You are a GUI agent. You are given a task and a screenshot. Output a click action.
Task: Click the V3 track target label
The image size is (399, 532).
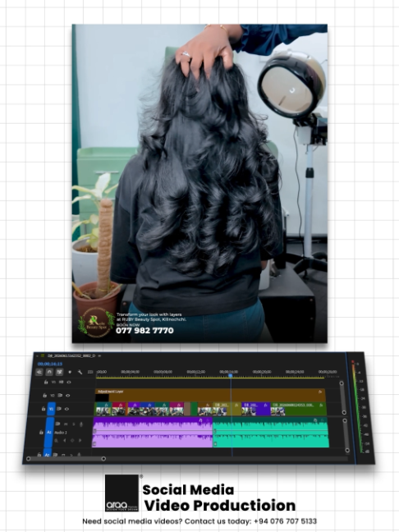click(53, 382)
